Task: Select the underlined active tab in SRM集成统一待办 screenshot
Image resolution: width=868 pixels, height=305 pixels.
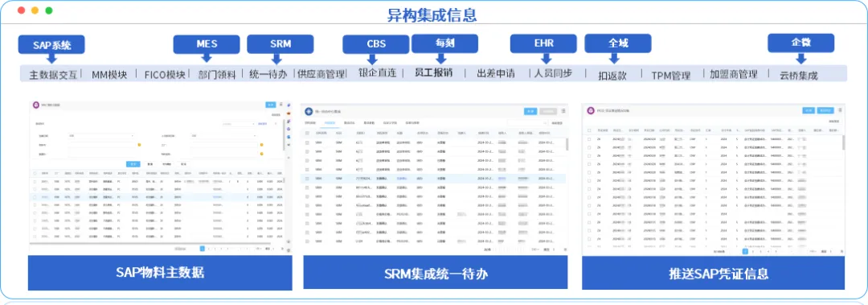Action: 330,122
